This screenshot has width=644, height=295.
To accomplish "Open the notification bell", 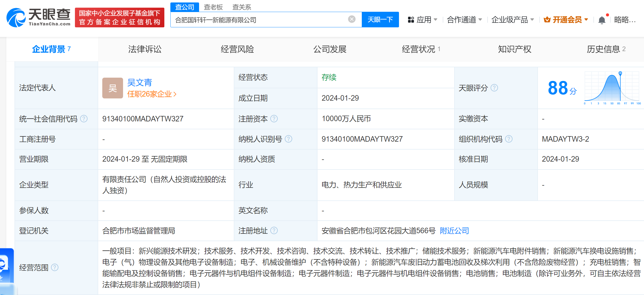I will pyautogui.click(x=602, y=20).
